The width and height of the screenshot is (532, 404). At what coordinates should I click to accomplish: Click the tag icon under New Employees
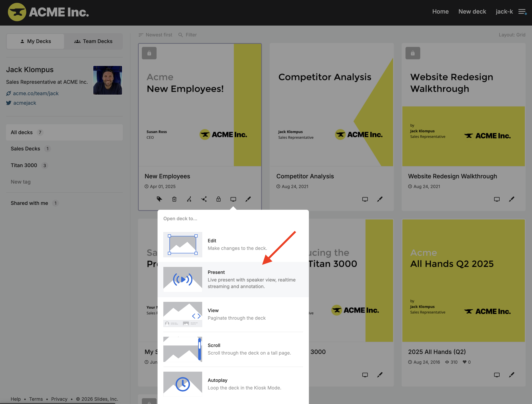[x=159, y=199]
